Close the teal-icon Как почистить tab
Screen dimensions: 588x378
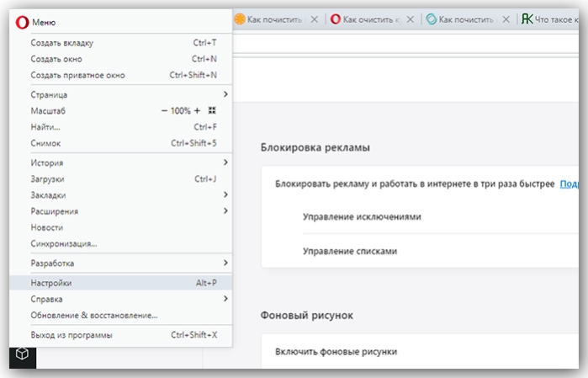pyautogui.click(x=506, y=19)
